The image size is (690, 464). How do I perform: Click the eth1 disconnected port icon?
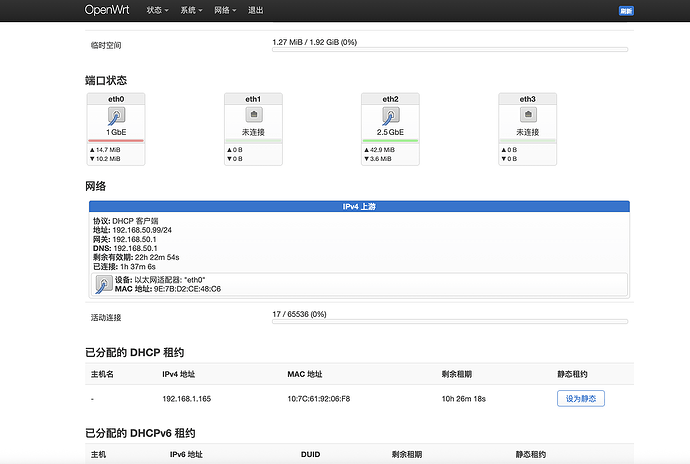pos(252,116)
